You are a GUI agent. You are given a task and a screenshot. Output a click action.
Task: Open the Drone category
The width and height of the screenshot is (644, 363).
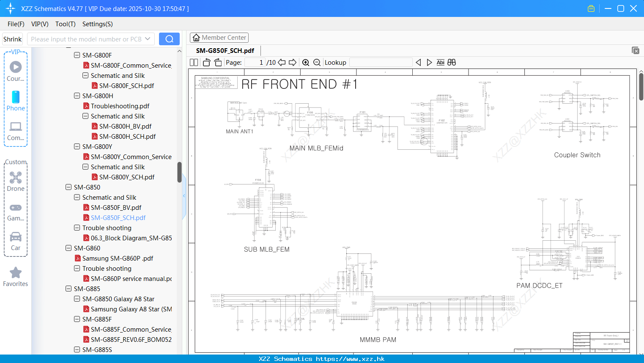click(x=16, y=181)
